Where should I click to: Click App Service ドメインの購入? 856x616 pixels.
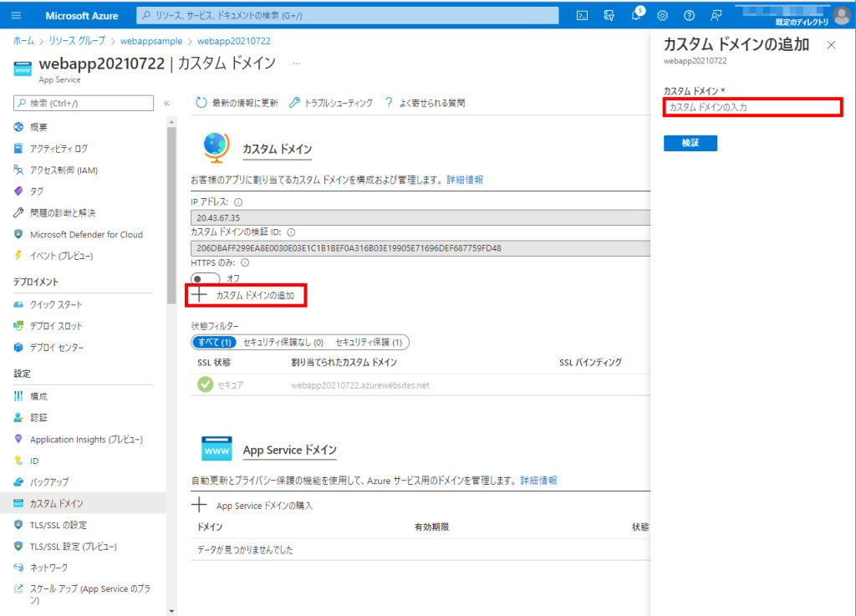coord(252,505)
